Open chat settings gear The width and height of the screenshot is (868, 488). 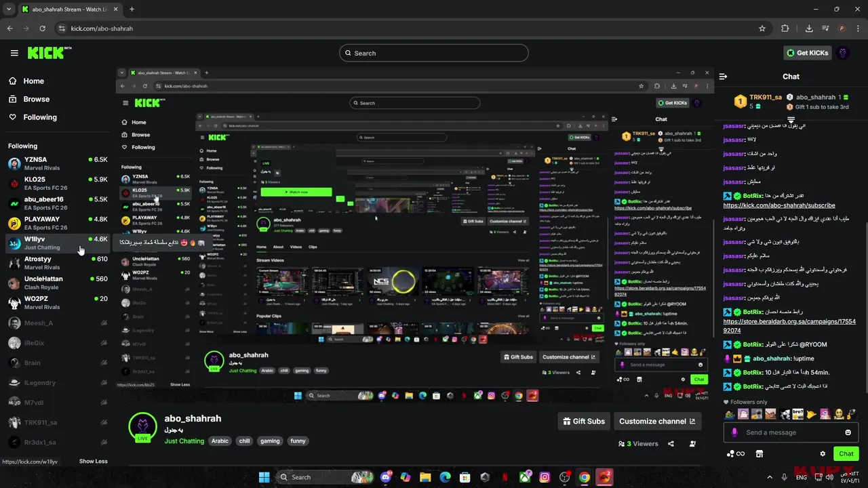(823, 454)
